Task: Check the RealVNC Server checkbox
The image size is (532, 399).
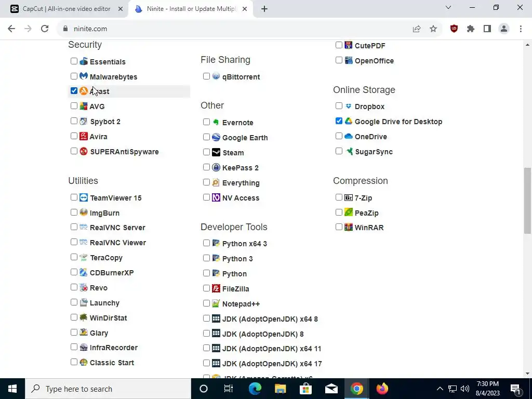Action: (x=74, y=227)
